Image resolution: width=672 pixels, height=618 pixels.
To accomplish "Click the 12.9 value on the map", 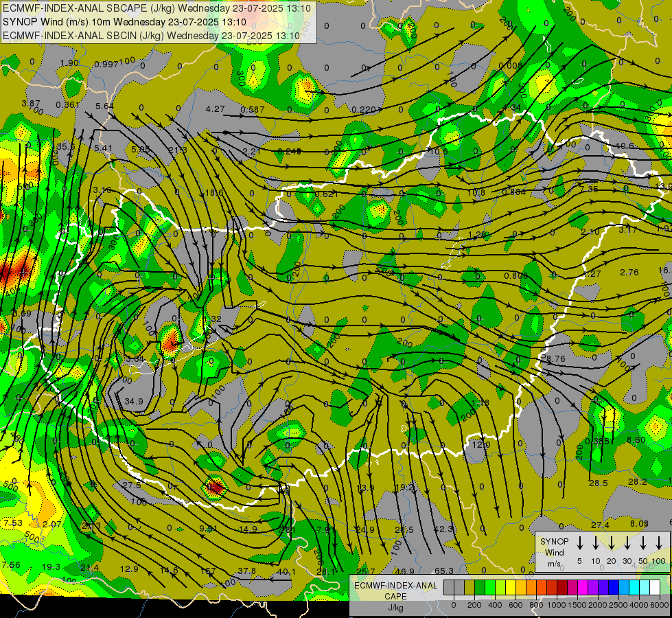I will (x=129, y=569).
